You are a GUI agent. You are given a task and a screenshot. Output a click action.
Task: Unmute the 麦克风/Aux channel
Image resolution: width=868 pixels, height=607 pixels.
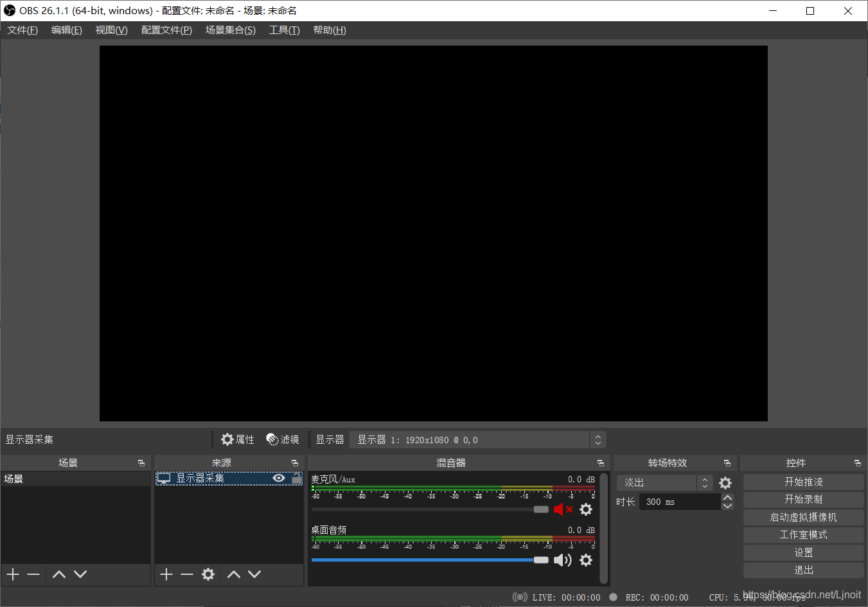click(x=563, y=509)
